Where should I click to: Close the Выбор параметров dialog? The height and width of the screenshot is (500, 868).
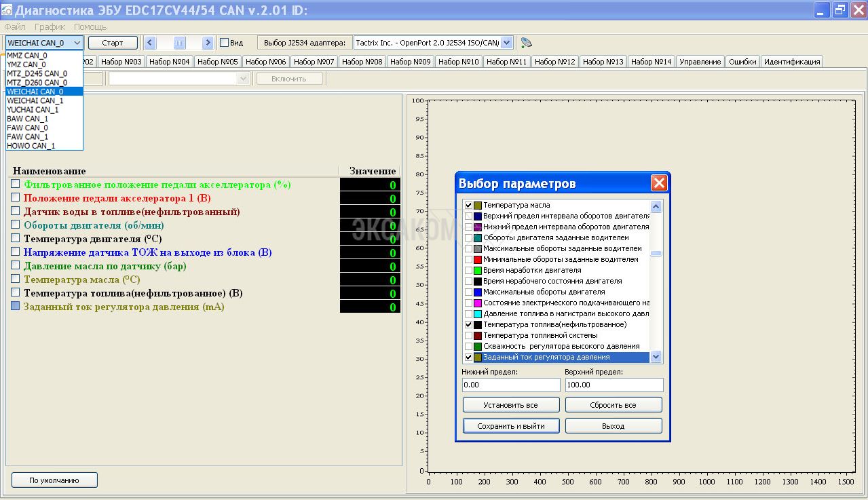point(658,183)
